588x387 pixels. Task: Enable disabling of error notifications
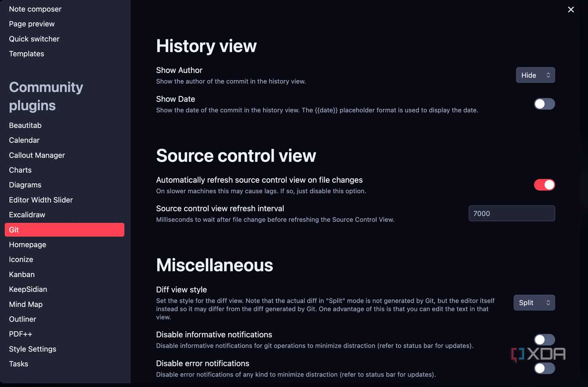click(544, 368)
